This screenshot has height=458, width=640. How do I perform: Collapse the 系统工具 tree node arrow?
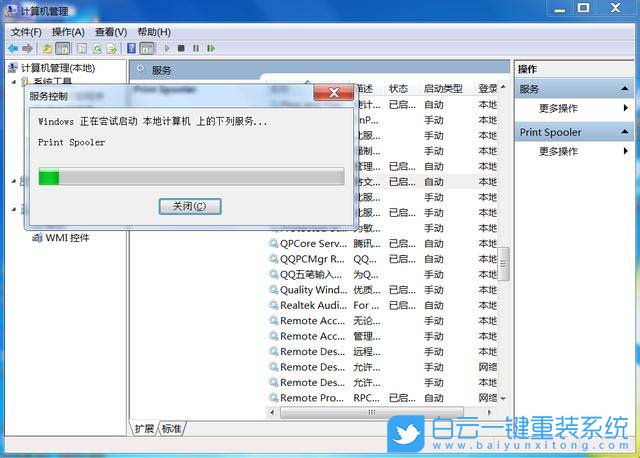(14, 82)
